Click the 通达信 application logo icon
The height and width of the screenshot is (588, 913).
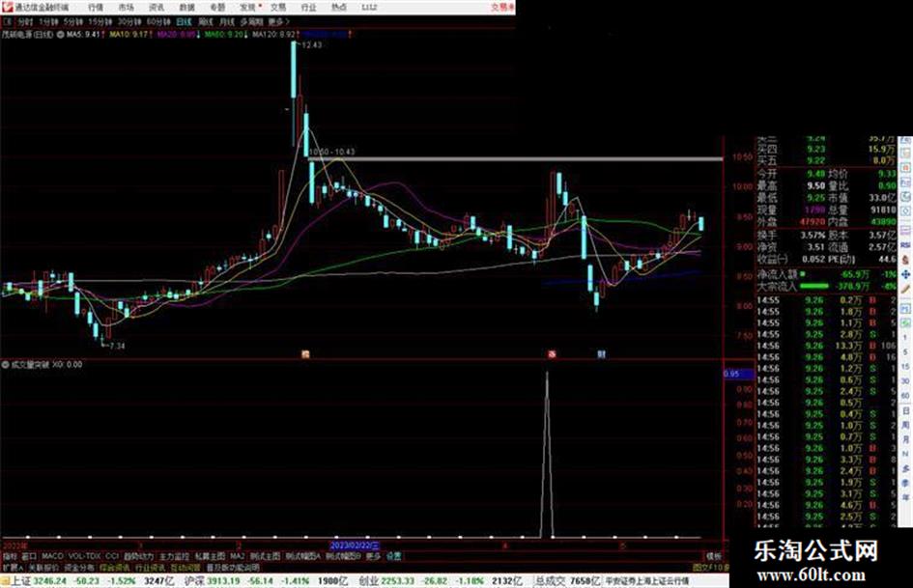click(x=8, y=7)
